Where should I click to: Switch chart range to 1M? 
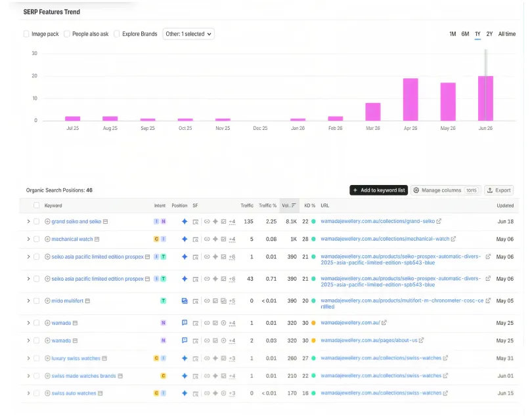[453, 34]
